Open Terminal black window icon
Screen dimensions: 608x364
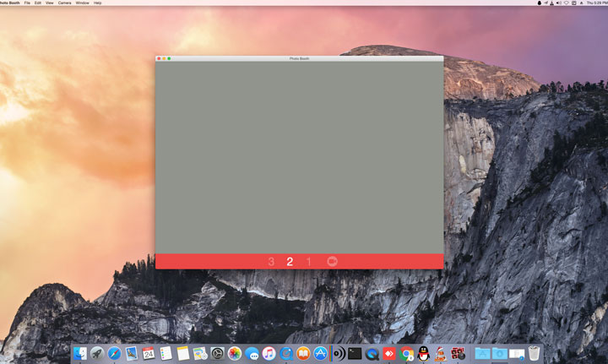pyautogui.click(x=355, y=354)
